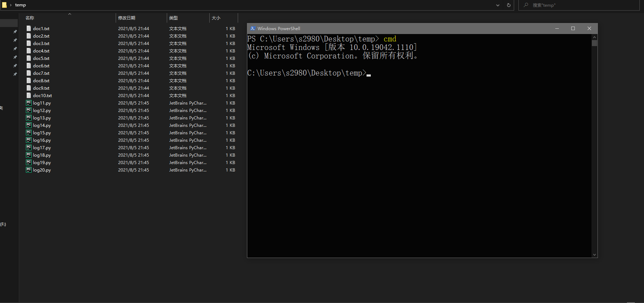Click the Microsoft Windows version line
644x303 pixels.
point(332,47)
